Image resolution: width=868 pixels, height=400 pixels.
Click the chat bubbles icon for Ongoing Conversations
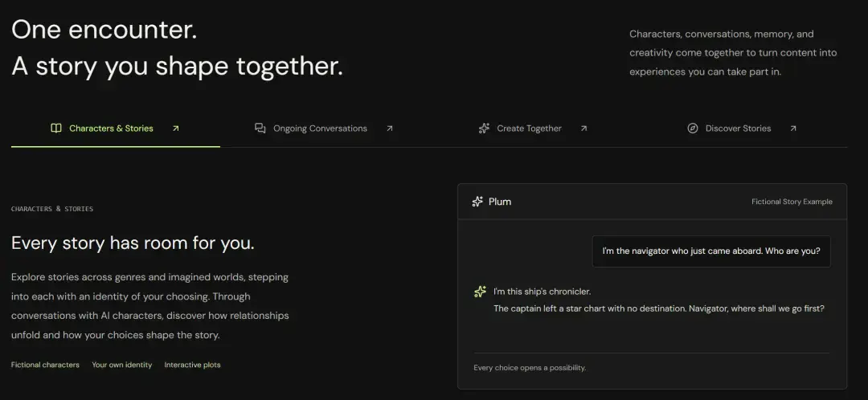[x=260, y=129]
